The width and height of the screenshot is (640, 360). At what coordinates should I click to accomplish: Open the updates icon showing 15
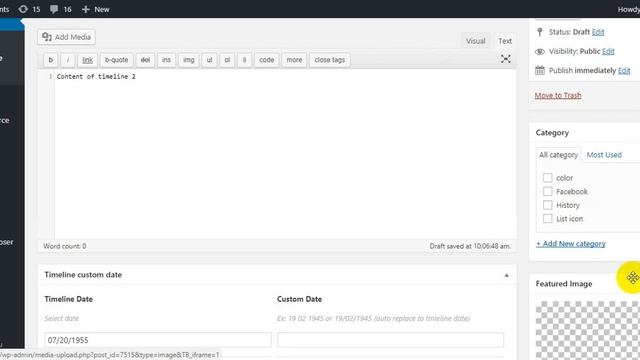click(29, 9)
